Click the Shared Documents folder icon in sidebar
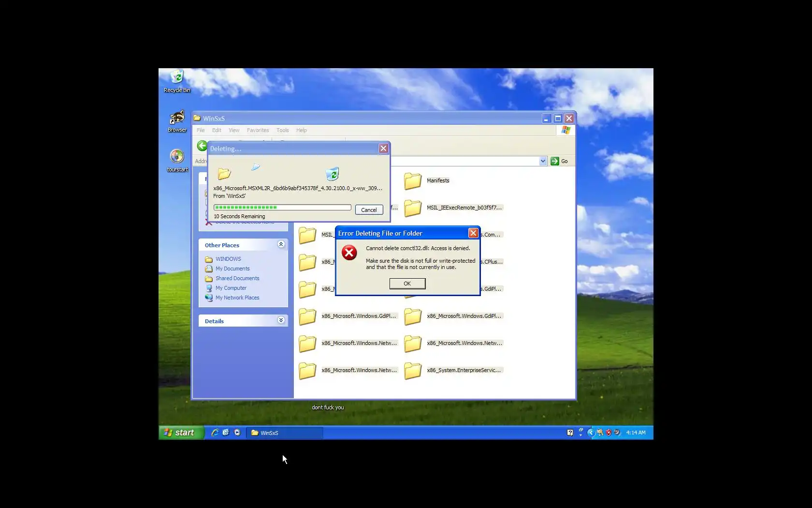Image resolution: width=812 pixels, height=508 pixels. [209, 279]
